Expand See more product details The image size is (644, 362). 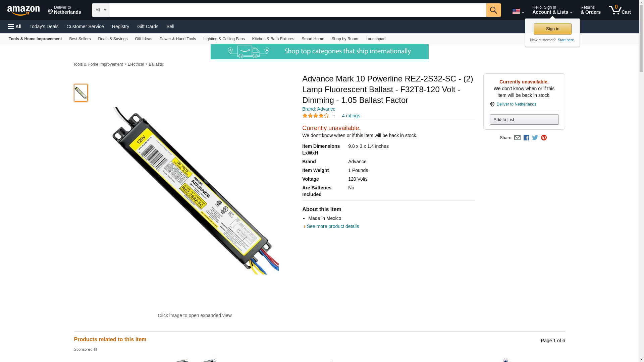(332, 226)
